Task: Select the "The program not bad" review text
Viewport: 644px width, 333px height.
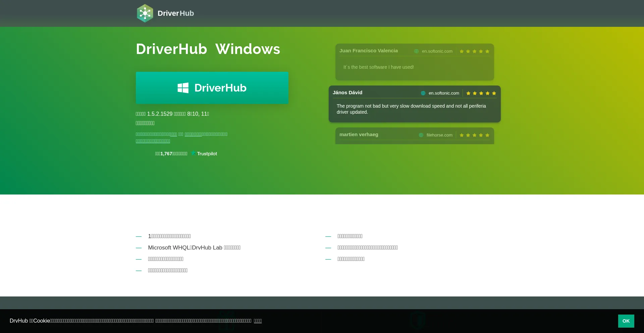Action: (x=411, y=109)
